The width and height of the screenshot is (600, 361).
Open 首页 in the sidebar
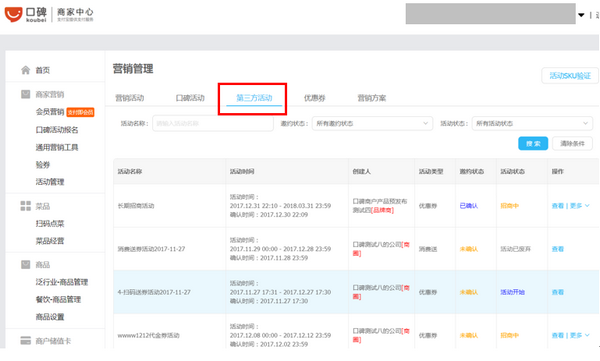click(42, 70)
